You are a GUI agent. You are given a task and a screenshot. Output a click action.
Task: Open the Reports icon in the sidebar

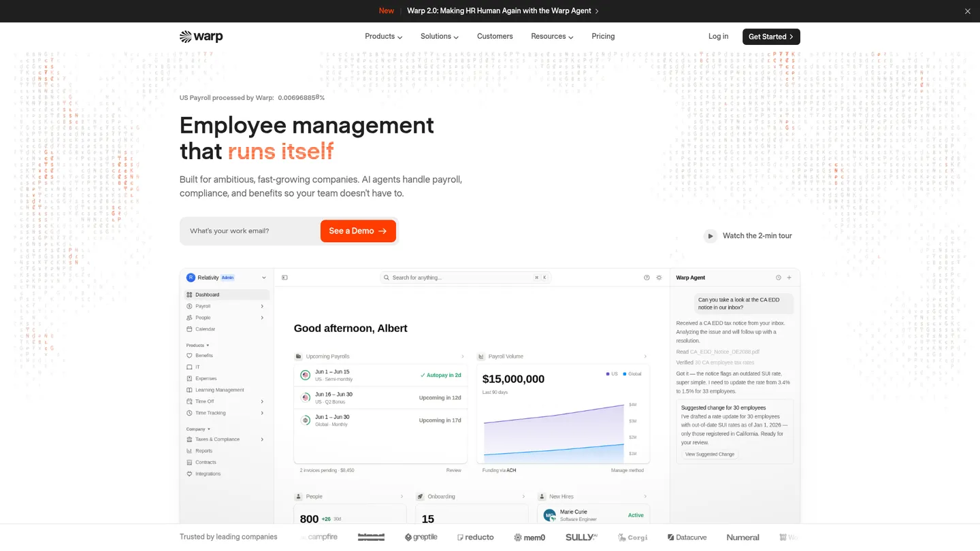189,451
